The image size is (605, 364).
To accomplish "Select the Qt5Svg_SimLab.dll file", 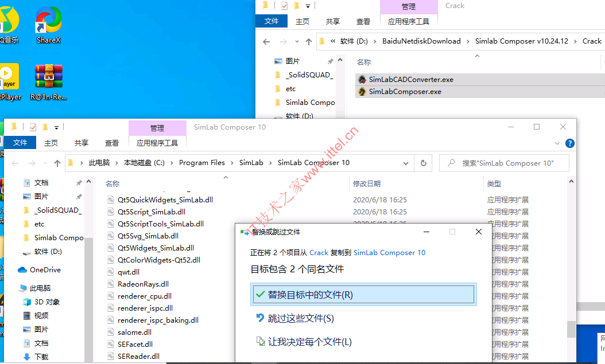I will tap(148, 236).
